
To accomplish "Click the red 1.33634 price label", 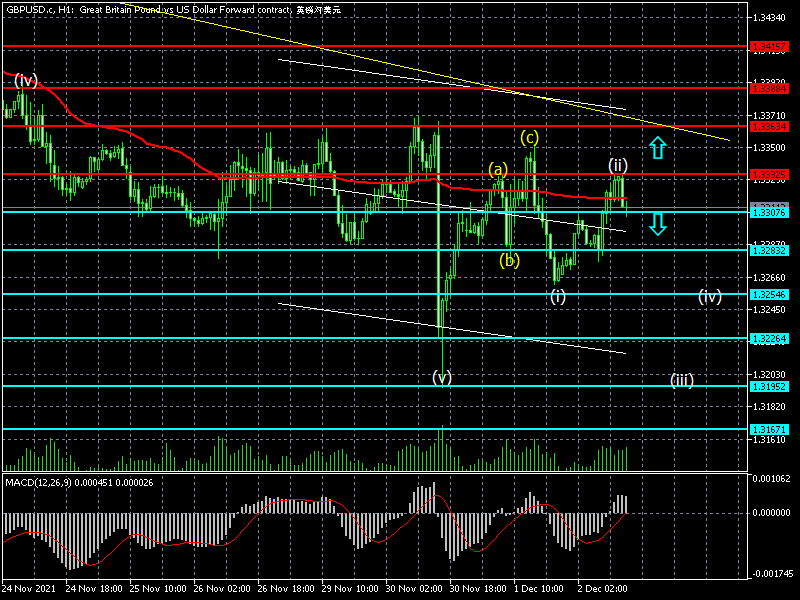I will pyautogui.click(x=769, y=127).
